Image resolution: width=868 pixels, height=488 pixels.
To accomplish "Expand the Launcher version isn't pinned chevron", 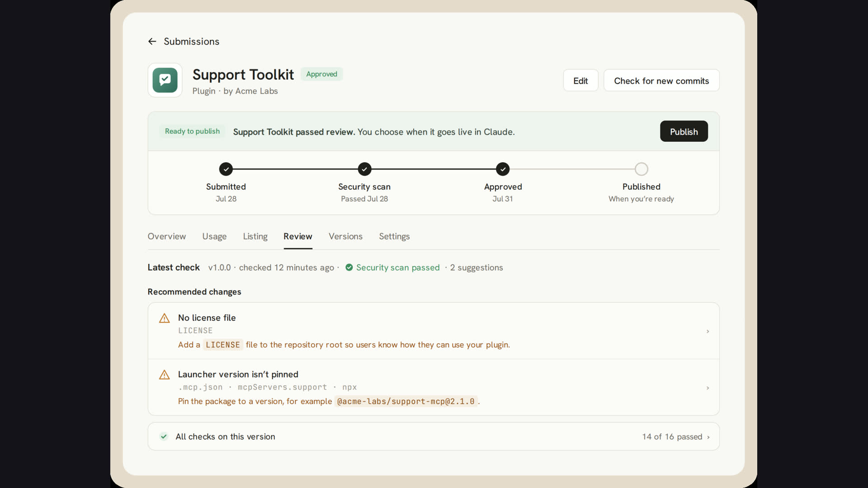I will click(x=708, y=388).
